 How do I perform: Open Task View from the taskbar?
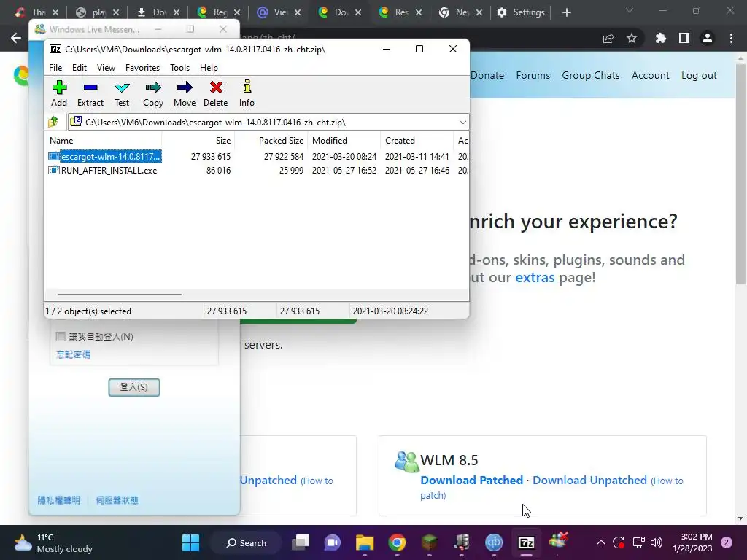(301, 542)
